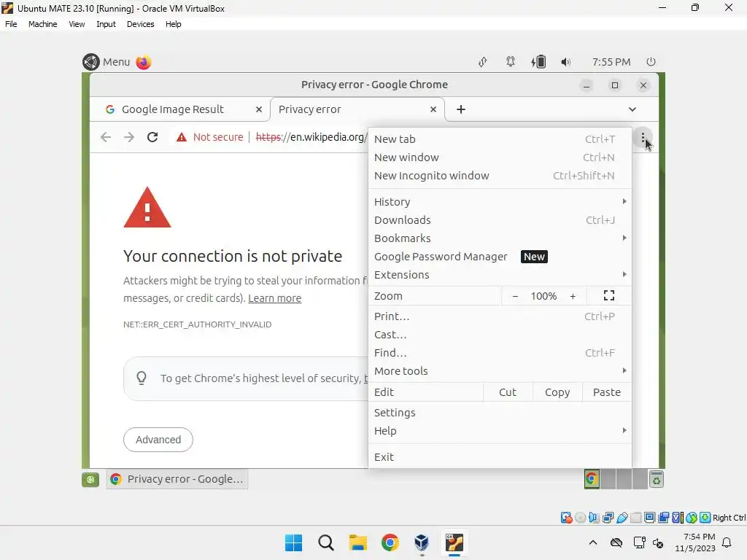The height and width of the screenshot is (560, 747).
Task: Expand the Help submenu in Chrome menu
Action: pos(500,431)
